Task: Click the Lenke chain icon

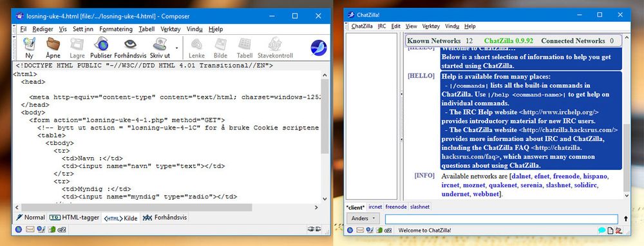Action: (x=196, y=44)
